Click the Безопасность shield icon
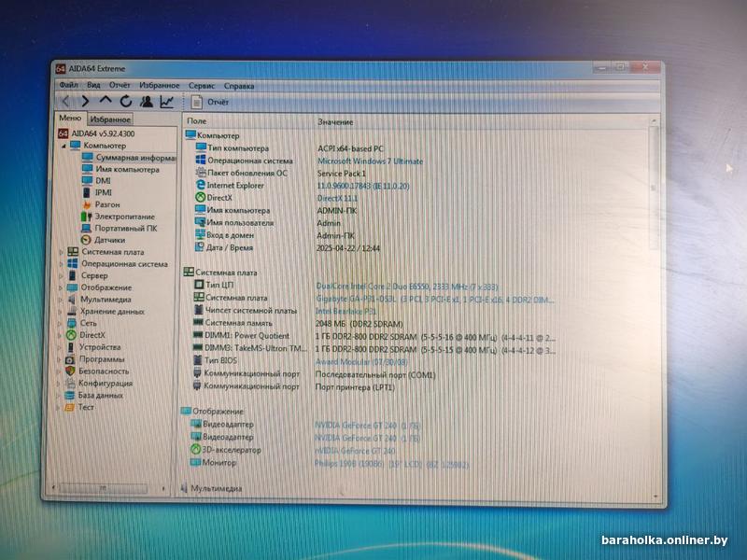This screenshot has width=747, height=560. (70, 371)
